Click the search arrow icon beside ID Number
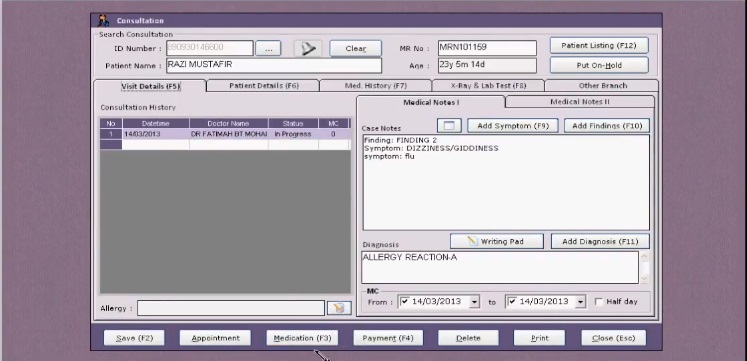This screenshot has height=361, width=747. point(307,49)
